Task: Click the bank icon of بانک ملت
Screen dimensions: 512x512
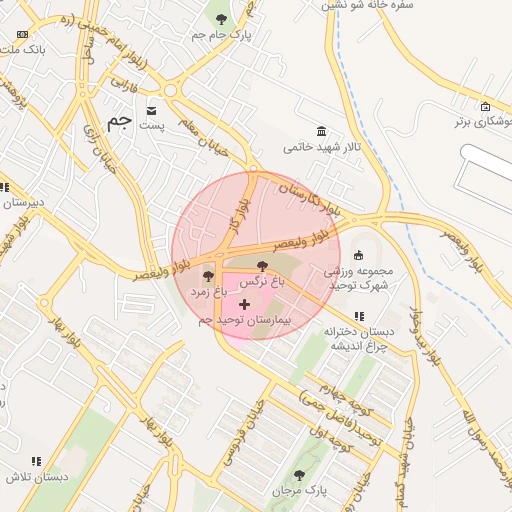Action: pos(22,34)
